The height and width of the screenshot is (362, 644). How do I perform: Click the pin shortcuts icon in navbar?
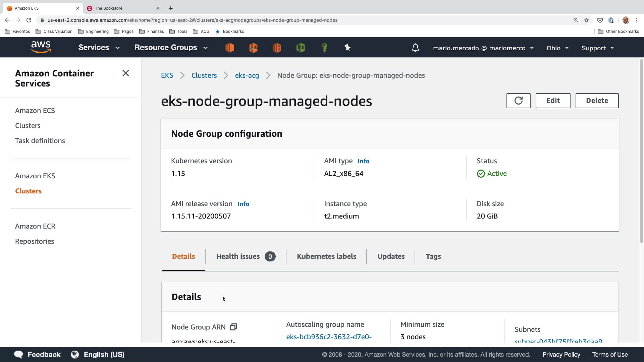pyautogui.click(x=347, y=48)
